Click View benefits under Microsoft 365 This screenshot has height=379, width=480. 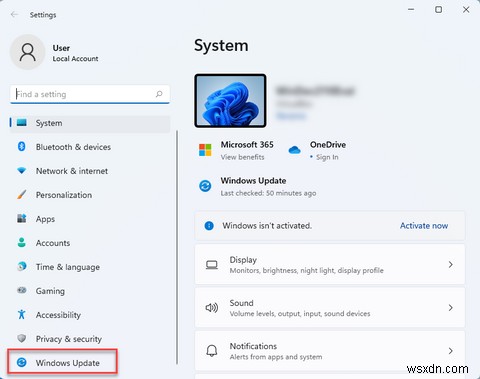pyautogui.click(x=242, y=157)
